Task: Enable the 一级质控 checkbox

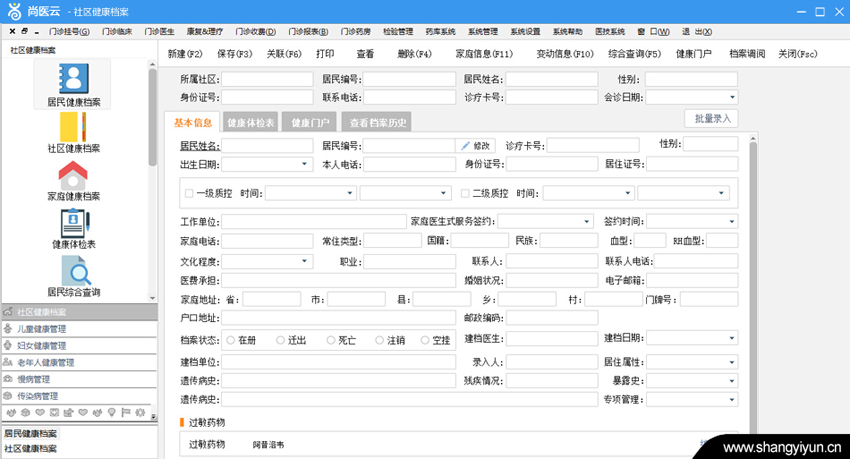Action: point(189,193)
